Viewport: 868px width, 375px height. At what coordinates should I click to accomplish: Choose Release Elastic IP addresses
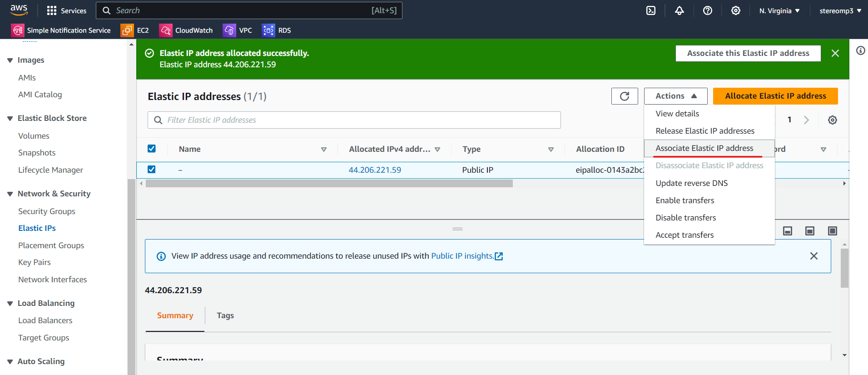(709, 131)
